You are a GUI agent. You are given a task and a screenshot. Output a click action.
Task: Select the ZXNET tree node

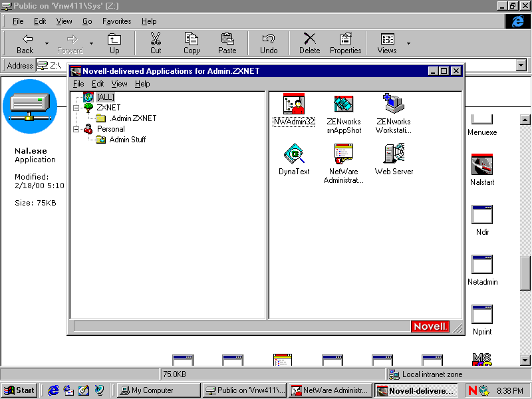tap(108, 108)
